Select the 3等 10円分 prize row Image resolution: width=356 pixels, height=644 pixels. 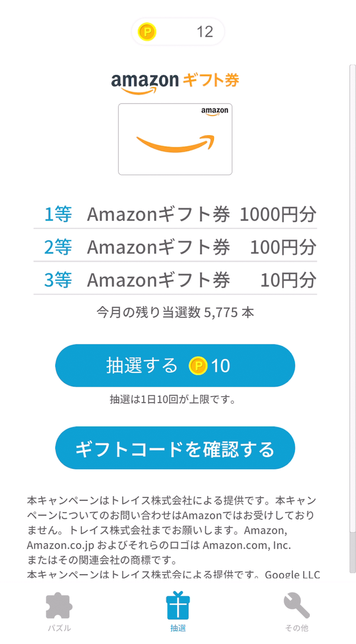point(175,280)
